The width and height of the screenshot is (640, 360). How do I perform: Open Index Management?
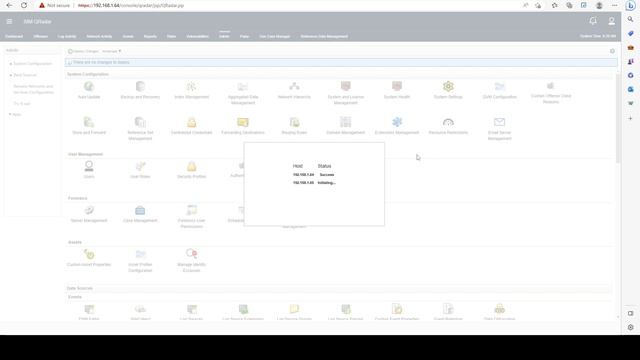tap(191, 87)
